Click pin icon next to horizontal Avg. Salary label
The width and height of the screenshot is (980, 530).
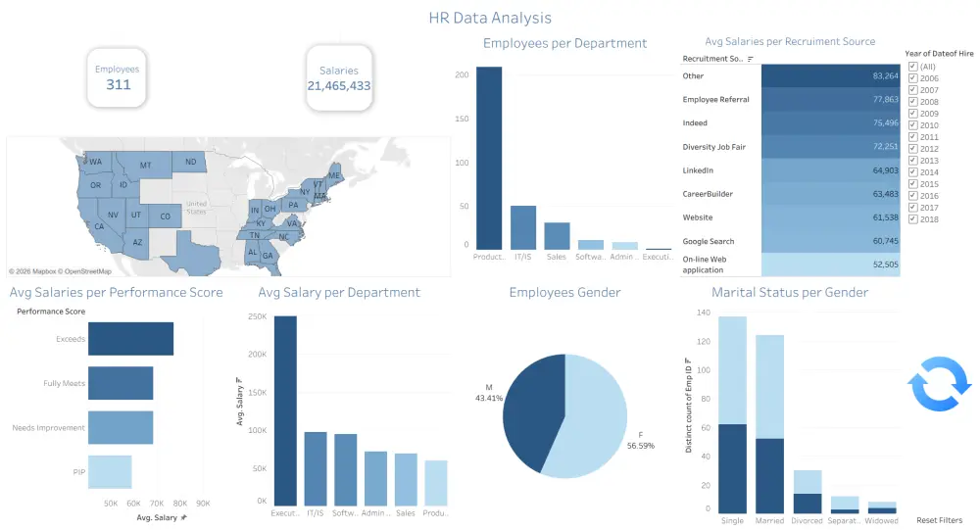[x=184, y=517]
